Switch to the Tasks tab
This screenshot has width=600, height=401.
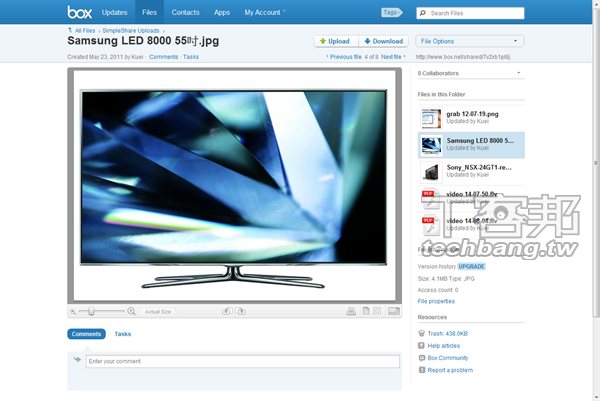click(x=122, y=334)
